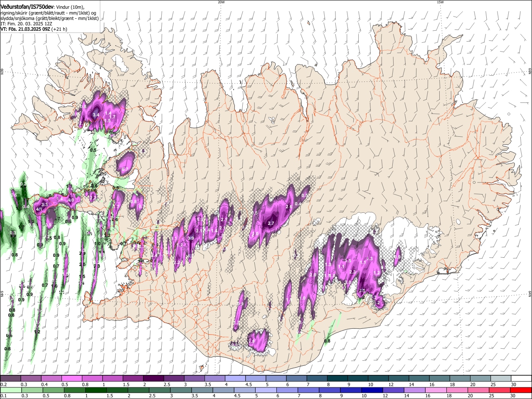532x399 pixels.
Task: Choose the pure red lower swatch at 30
Action: point(521,390)
